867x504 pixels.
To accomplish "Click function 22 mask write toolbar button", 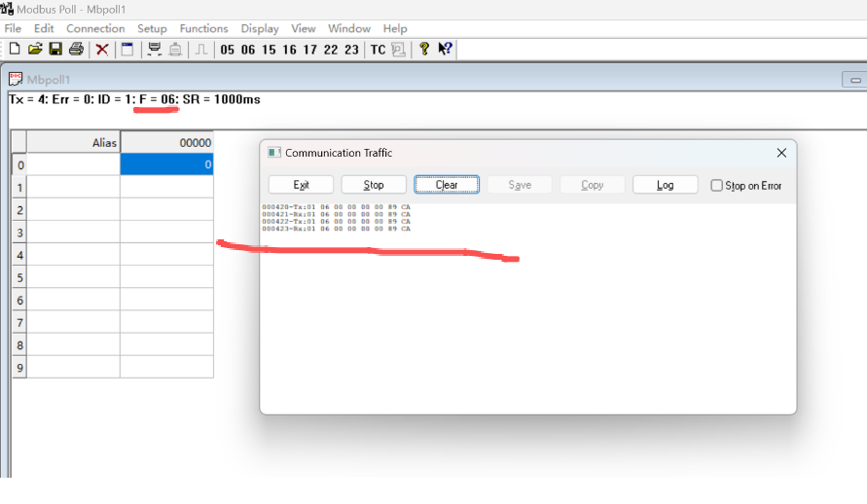I will coord(331,50).
